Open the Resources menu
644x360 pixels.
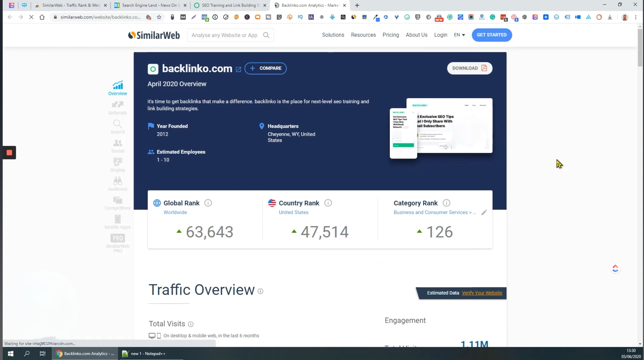click(363, 35)
